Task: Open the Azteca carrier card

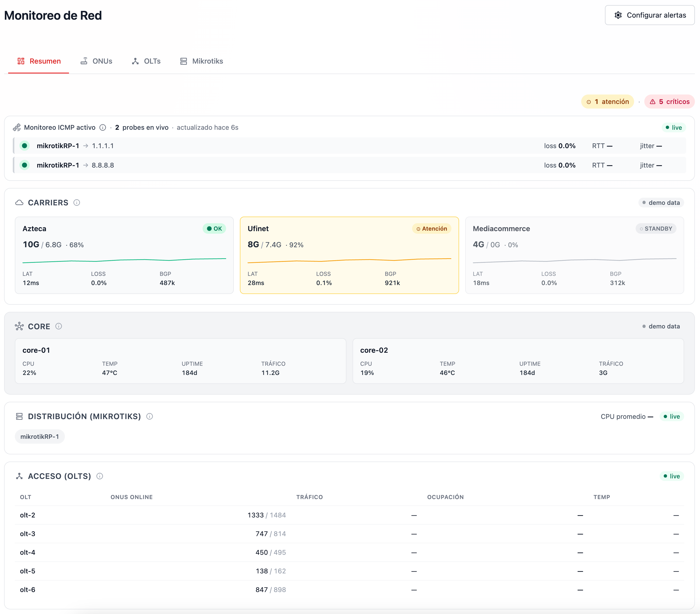Action: [124, 255]
